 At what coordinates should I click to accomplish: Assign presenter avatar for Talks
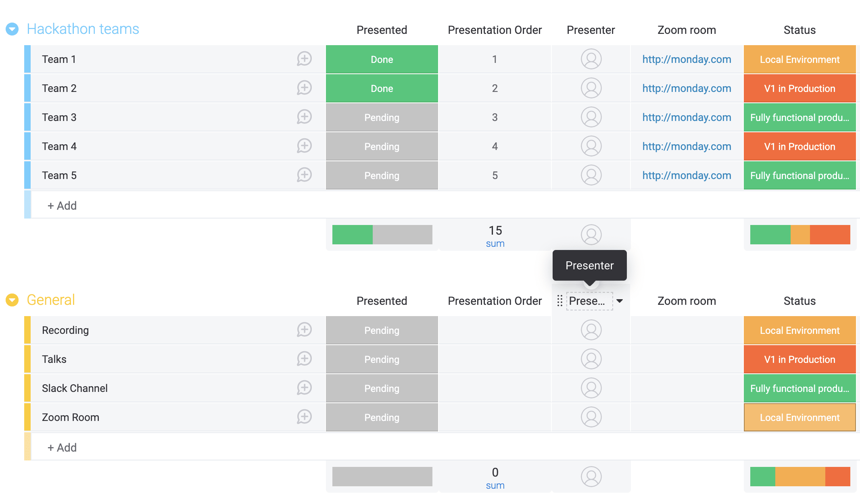(x=591, y=359)
